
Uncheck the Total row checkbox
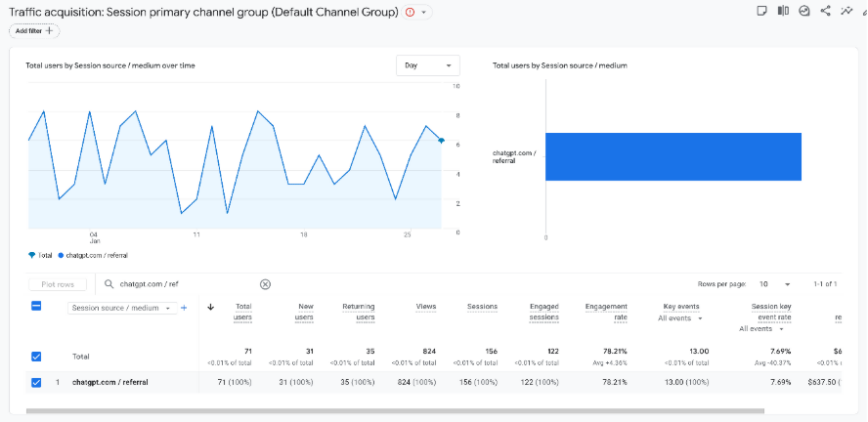pyautogui.click(x=36, y=357)
